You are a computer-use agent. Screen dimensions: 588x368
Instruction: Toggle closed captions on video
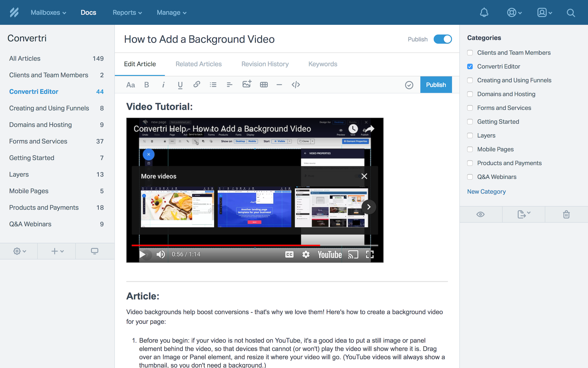pos(289,255)
